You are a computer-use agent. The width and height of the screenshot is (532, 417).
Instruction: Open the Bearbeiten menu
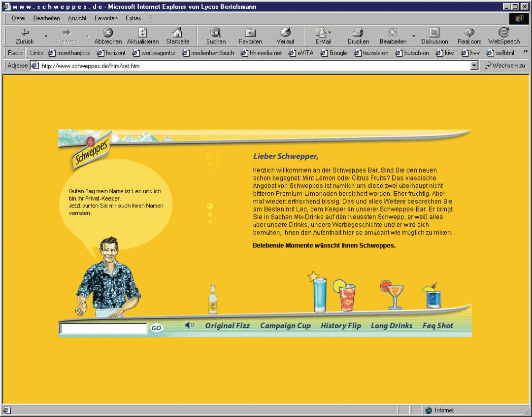pyautogui.click(x=46, y=18)
